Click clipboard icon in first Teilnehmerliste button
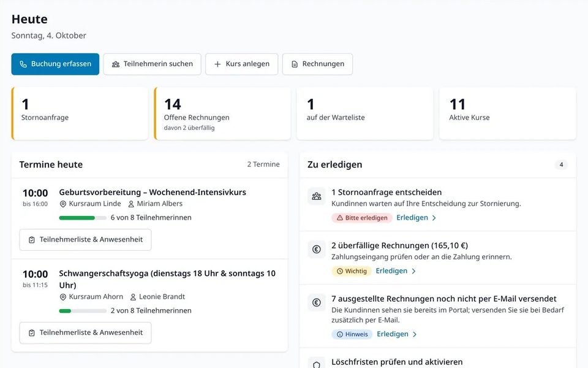Screen dimensions: 588x368 coord(32,240)
